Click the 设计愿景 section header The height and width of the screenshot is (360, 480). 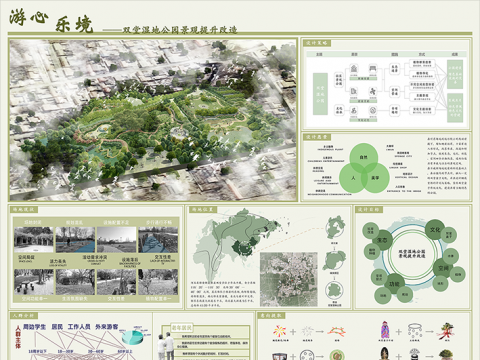coord(317,137)
